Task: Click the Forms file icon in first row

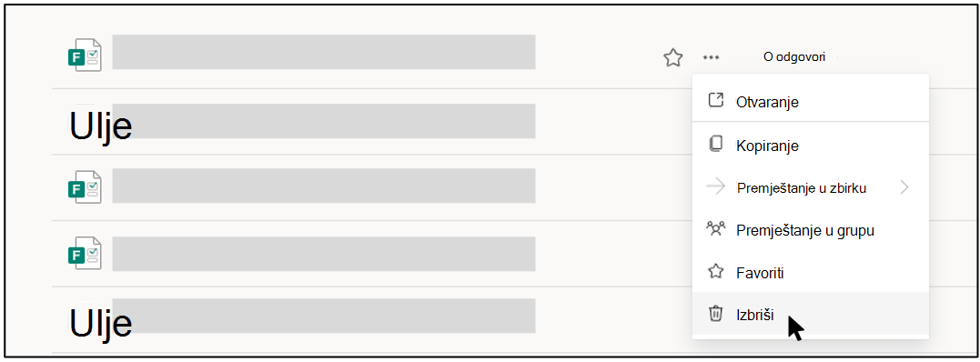Action: point(85,55)
